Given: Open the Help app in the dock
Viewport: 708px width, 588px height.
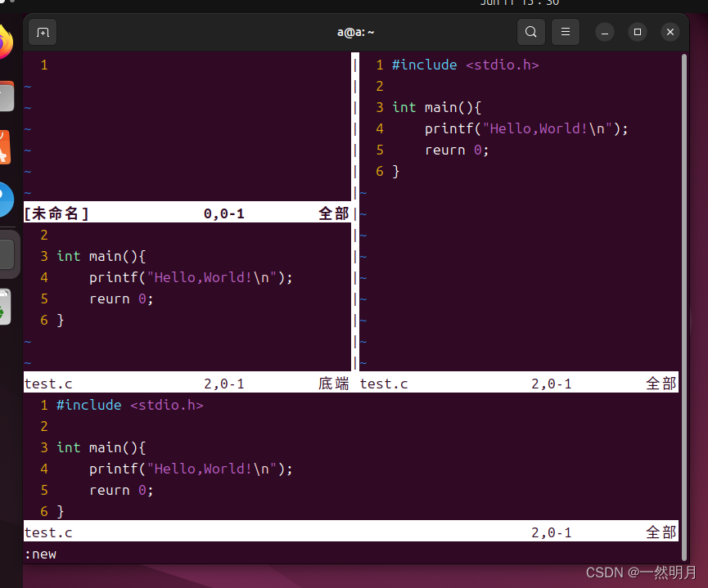Looking at the screenshot, I should click(6, 199).
